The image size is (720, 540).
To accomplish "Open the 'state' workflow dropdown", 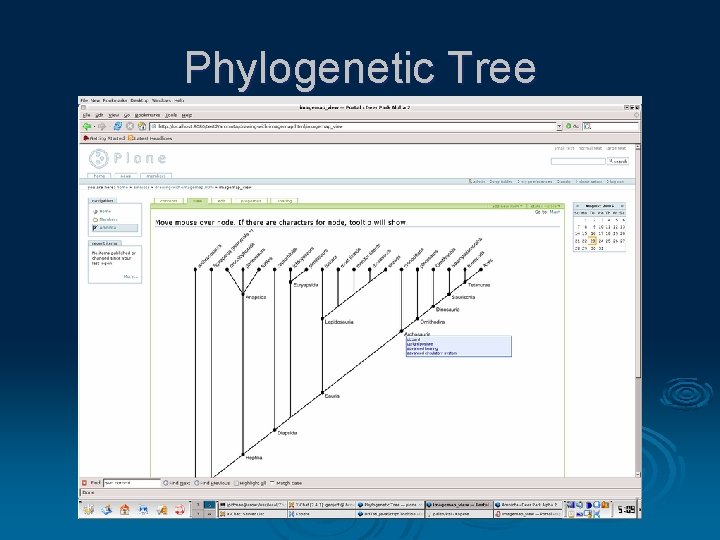I will (x=545, y=206).
